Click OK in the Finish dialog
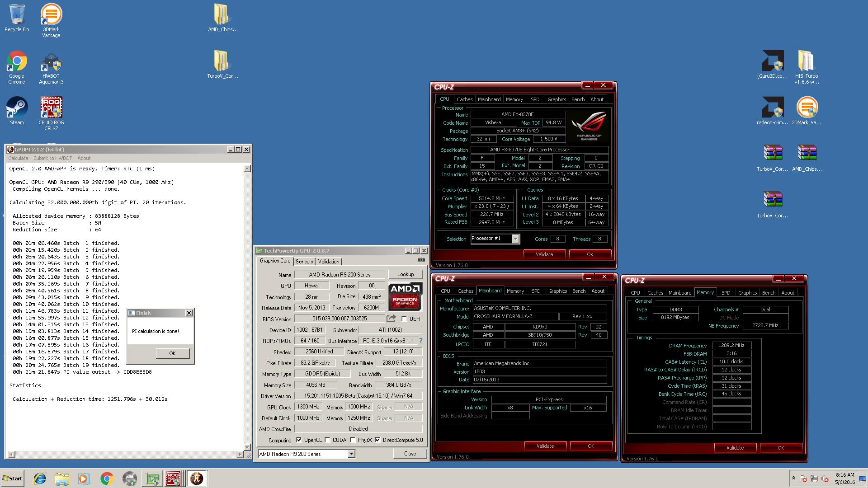This screenshot has width=868, height=488. pyautogui.click(x=172, y=353)
